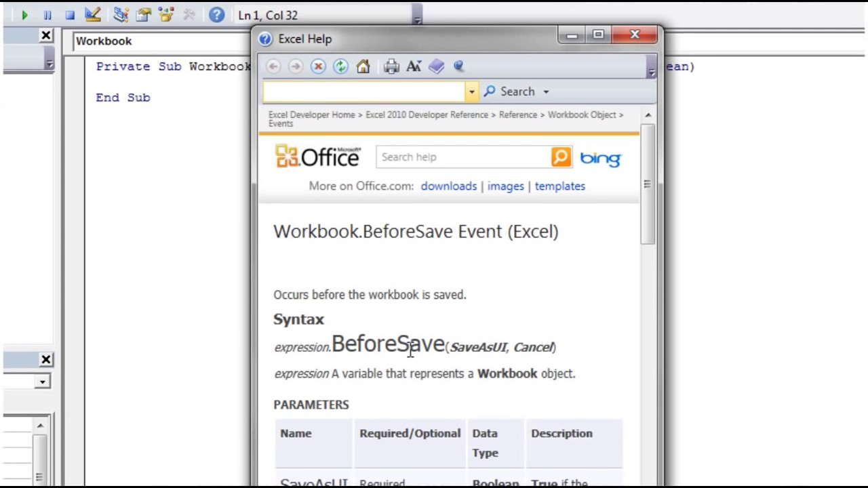868x488 pixels.
Task: Click the Reset (stop) square icon
Action: pos(70,15)
